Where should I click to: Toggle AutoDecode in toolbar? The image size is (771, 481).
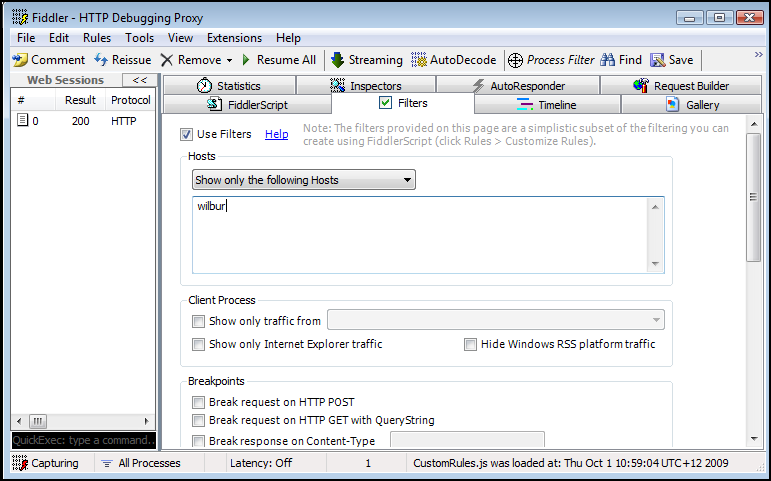tap(453, 60)
